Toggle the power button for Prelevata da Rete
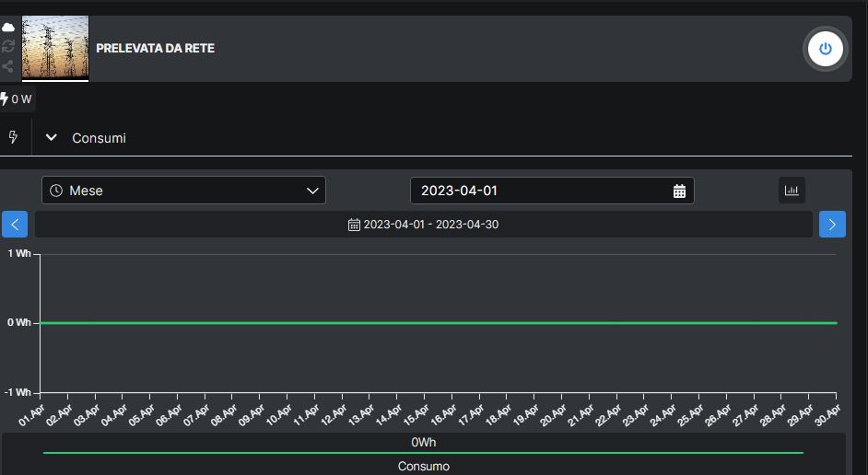 point(825,49)
